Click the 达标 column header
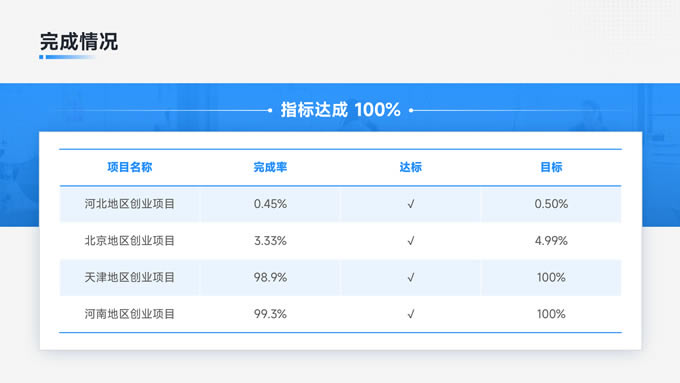Viewport: 680px width, 383px height. pyautogui.click(x=411, y=167)
